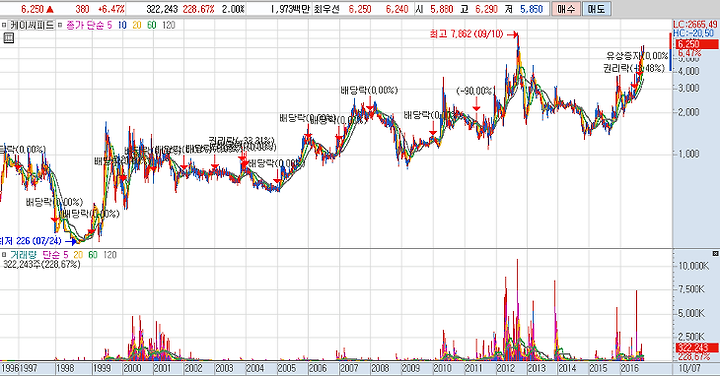Click the 5,000K volume axis label

[692, 314]
